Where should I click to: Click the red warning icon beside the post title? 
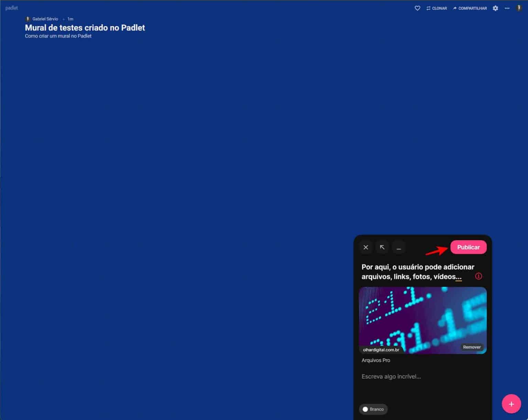pyautogui.click(x=478, y=276)
